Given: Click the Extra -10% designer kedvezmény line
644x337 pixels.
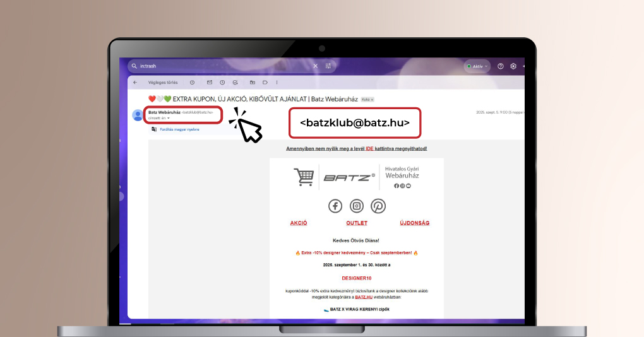Looking at the screenshot, I should click(x=357, y=253).
